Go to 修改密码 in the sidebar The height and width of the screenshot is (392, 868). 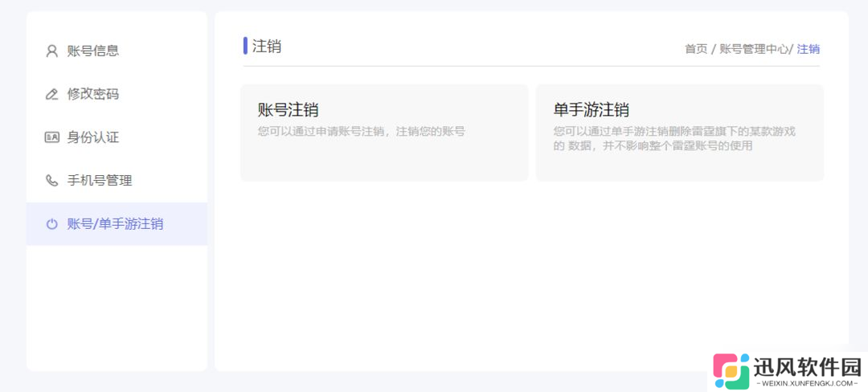coord(117,94)
